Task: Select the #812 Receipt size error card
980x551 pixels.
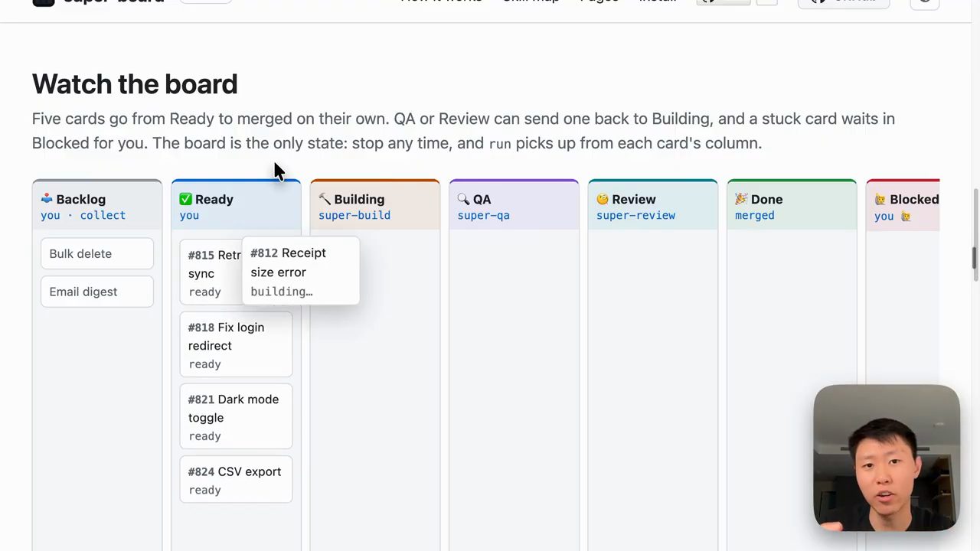Action: tap(301, 271)
